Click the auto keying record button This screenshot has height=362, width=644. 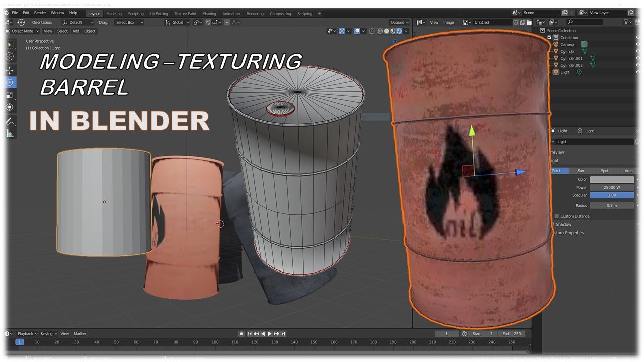242,334
